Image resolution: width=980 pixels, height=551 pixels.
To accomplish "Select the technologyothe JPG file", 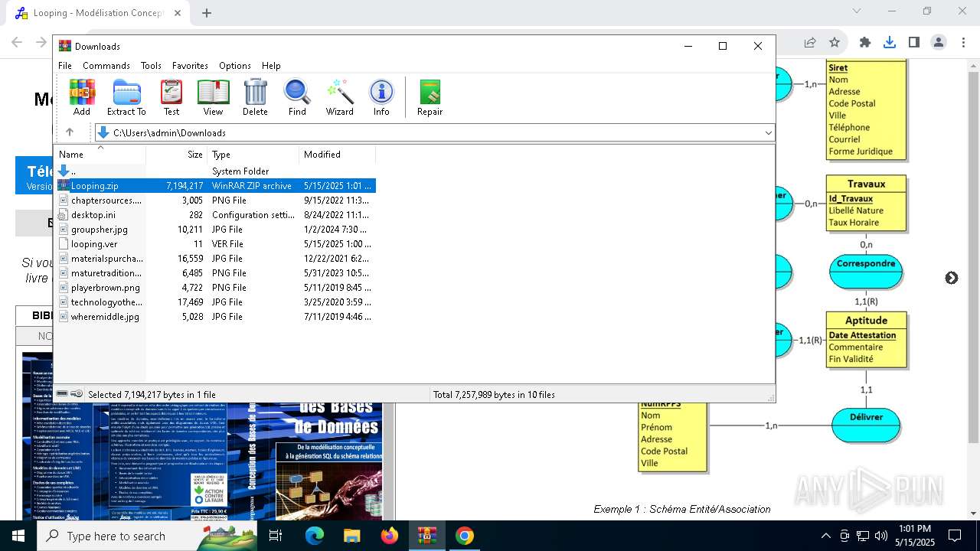I will tap(214, 302).
